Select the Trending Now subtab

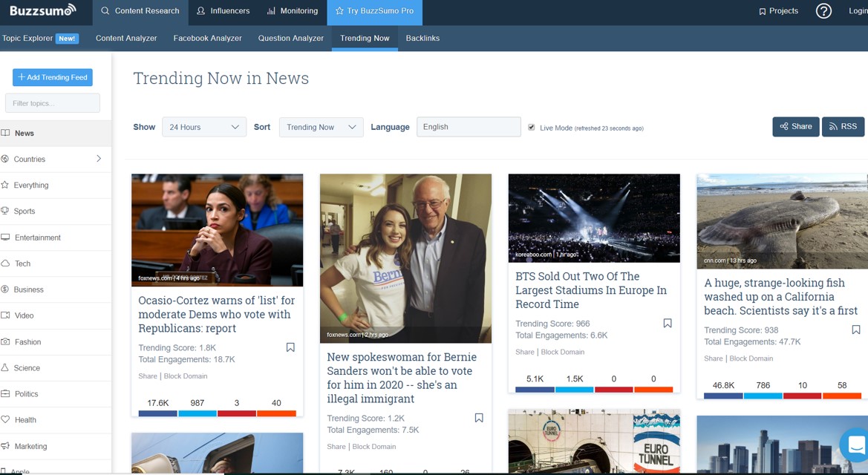tap(365, 38)
